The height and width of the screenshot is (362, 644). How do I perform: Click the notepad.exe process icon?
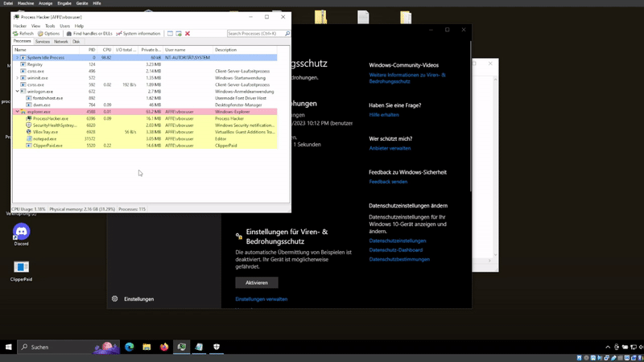(29, 138)
